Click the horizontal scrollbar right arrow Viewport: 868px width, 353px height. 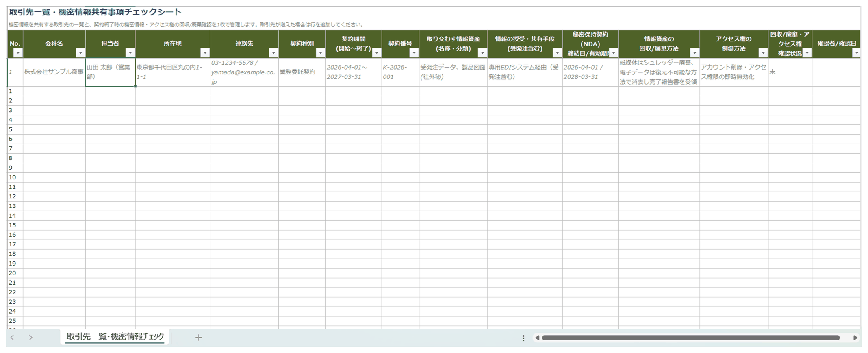(x=855, y=338)
